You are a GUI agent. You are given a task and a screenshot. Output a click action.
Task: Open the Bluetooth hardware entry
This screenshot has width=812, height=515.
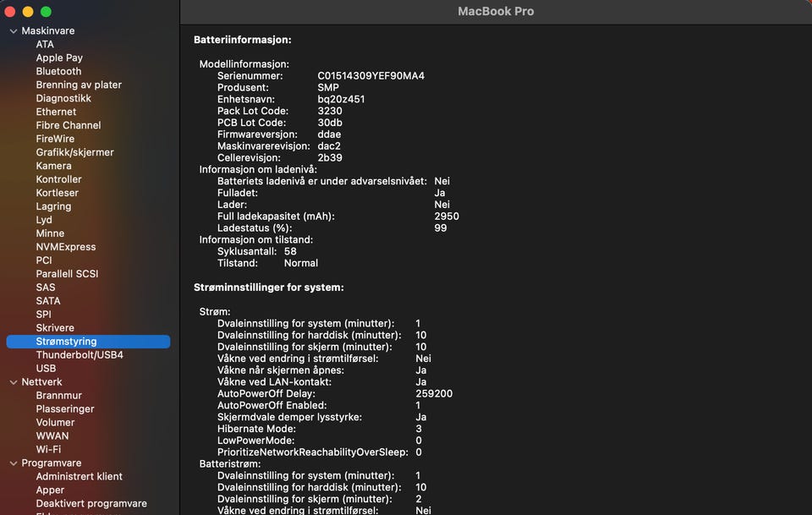pyautogui.click(x=58, y=71)
